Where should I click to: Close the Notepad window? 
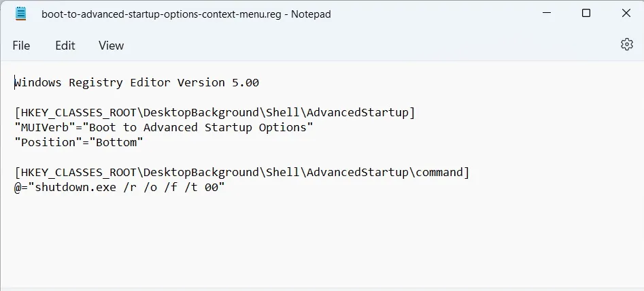tap(626, 14)
